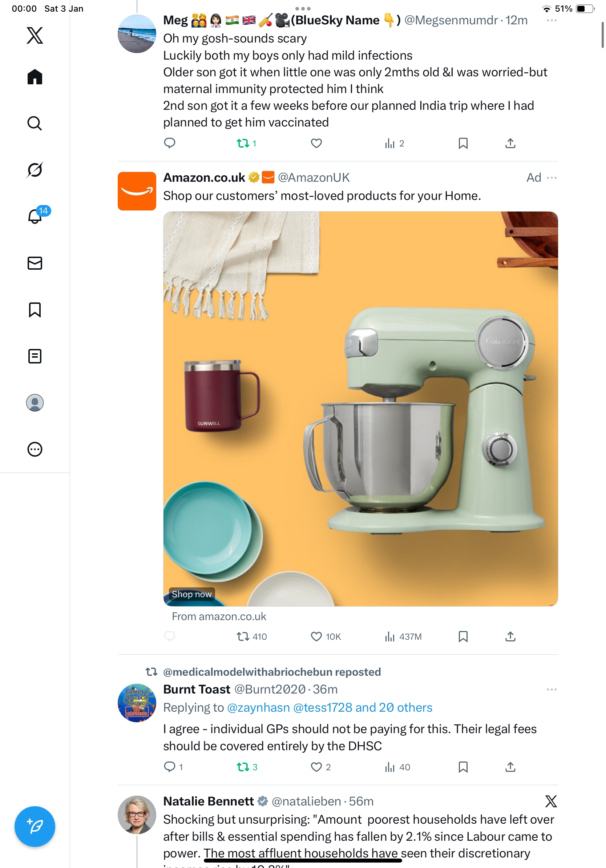Open Notifications bell with 14 badge
This screenshot has width=606, height=868.
[35, 216]
